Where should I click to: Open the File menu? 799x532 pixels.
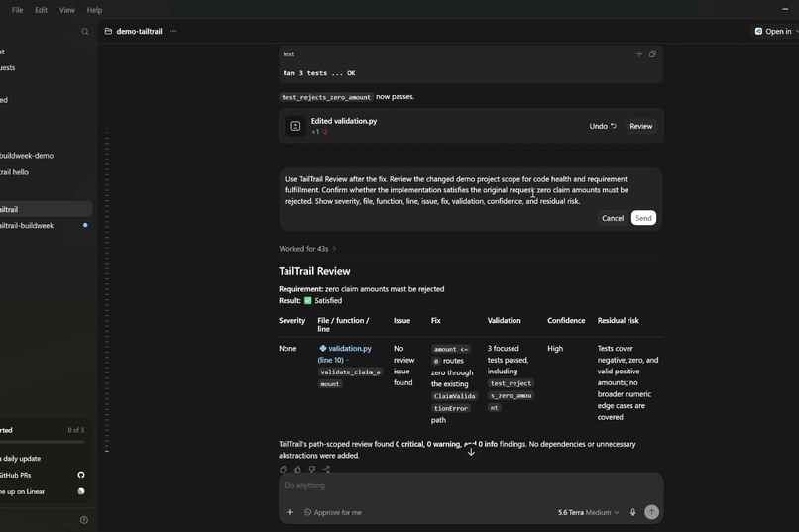click(x=17, y=10)
